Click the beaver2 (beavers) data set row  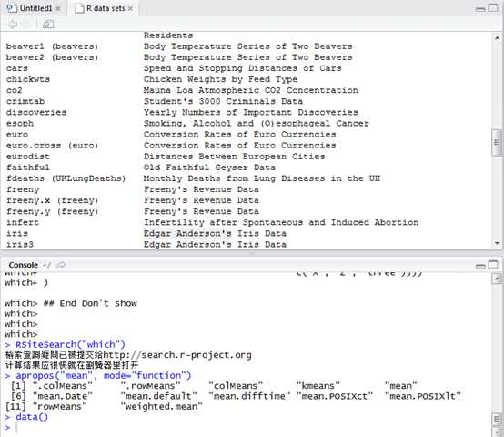tap(52, 57)
